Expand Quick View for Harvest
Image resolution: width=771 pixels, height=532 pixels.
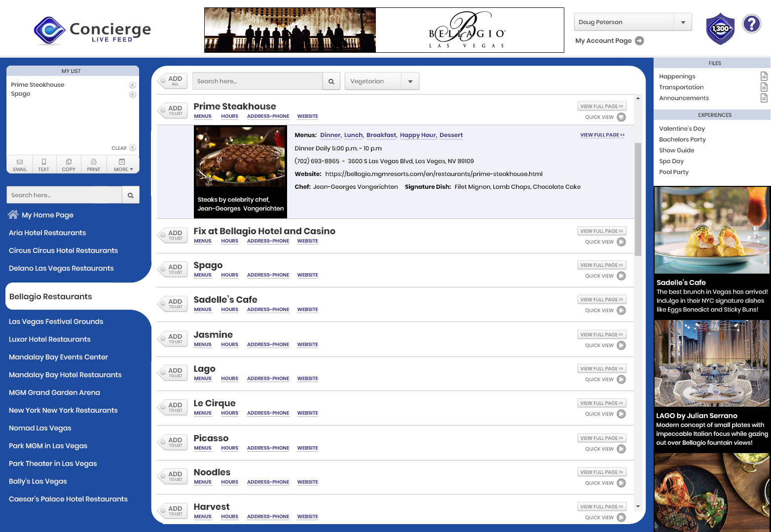pyautogui.click(x=622, y=518)
